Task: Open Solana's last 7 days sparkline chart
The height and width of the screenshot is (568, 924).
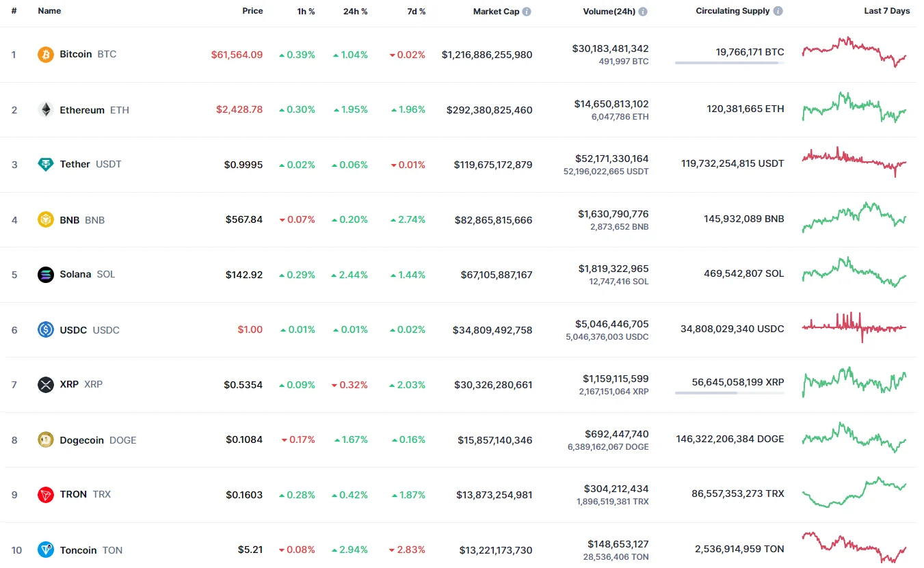Action: click(854, 273)
